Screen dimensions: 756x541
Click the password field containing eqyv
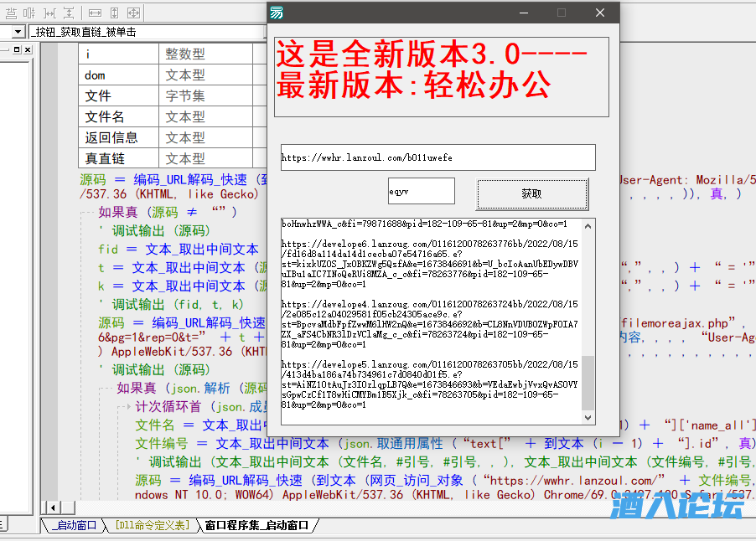point(421,191)
